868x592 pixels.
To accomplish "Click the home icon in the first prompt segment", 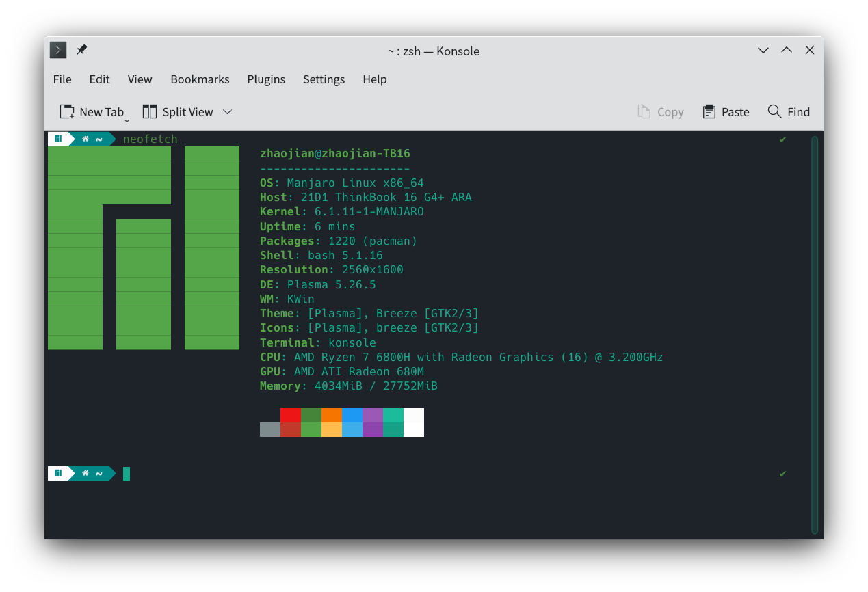I will [x=85, y=138].
